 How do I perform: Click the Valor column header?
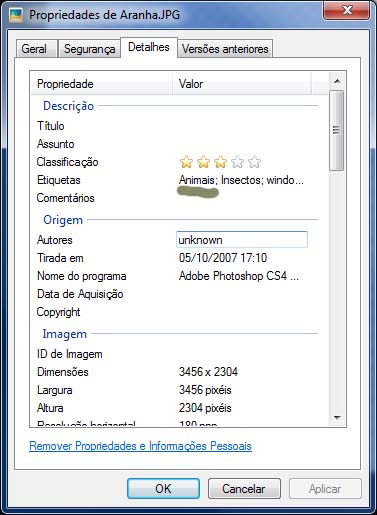point(242,84)
